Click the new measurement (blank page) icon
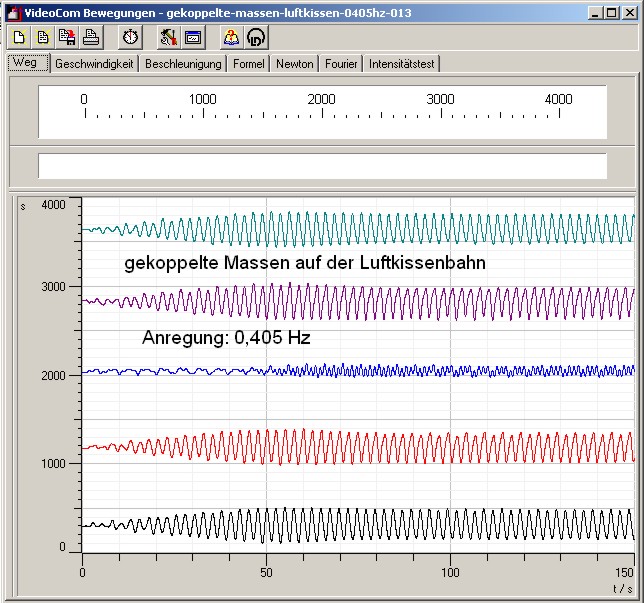This screenshot has height=603, width=644. pos(18,38)
